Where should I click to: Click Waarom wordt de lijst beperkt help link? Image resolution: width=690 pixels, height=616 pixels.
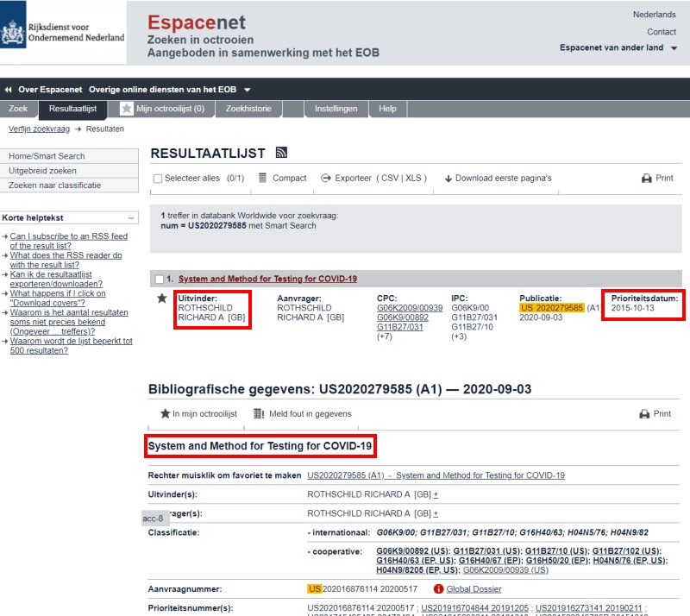coord(71,346)
